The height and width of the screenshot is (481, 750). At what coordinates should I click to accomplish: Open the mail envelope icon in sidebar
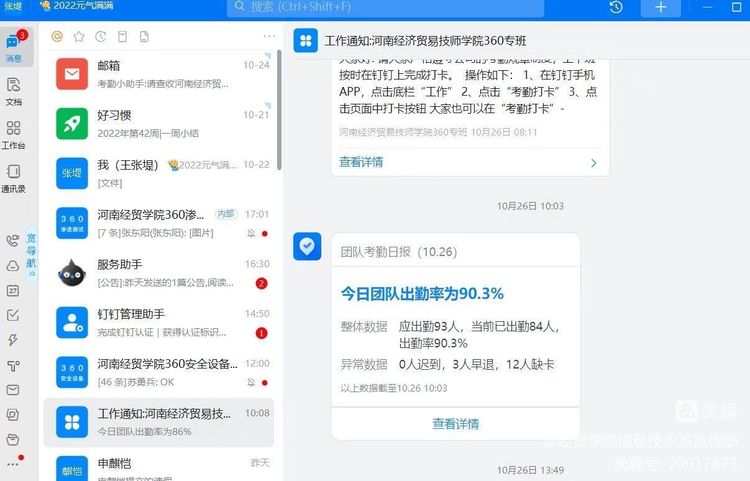pos(13,390)
